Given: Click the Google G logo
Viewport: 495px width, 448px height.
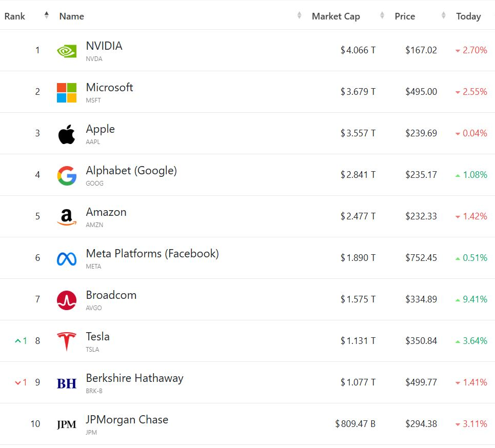Looking at the screenshot, I should coord(67,176).
